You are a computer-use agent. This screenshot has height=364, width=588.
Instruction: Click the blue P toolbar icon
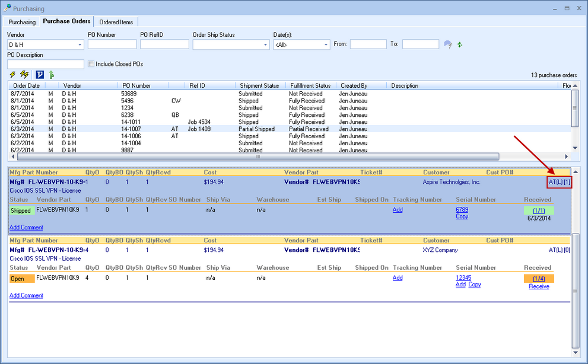40,75
